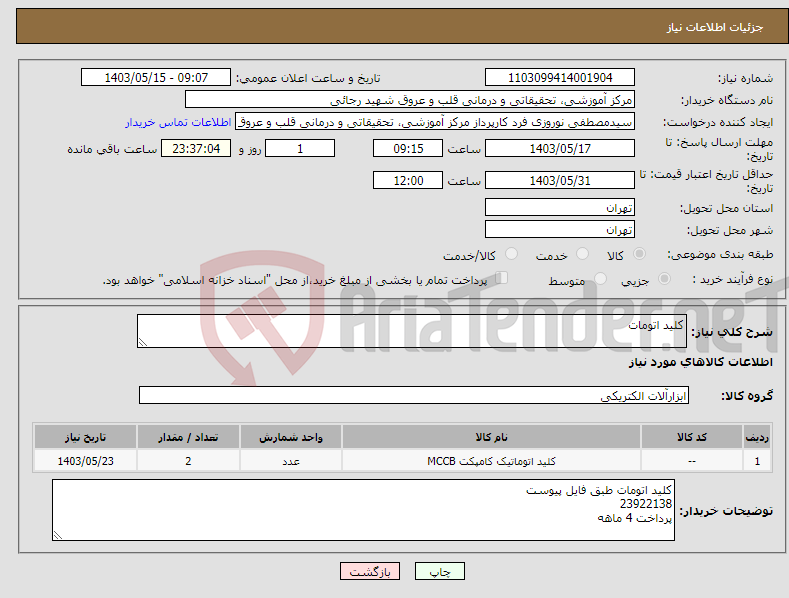
Task: Click the نام کالا column header
Action: [x=491, y=437]
